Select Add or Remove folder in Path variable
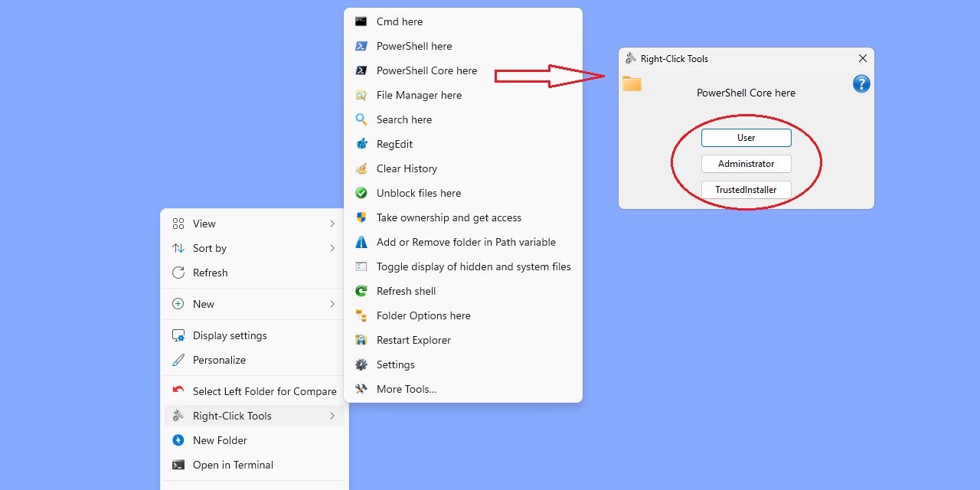Image resolution: width=980 pixels, height=490 pixels. (463, 242)
